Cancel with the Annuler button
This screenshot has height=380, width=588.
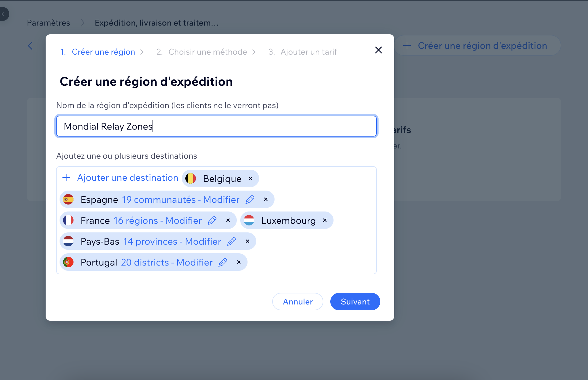coord(297,302)
